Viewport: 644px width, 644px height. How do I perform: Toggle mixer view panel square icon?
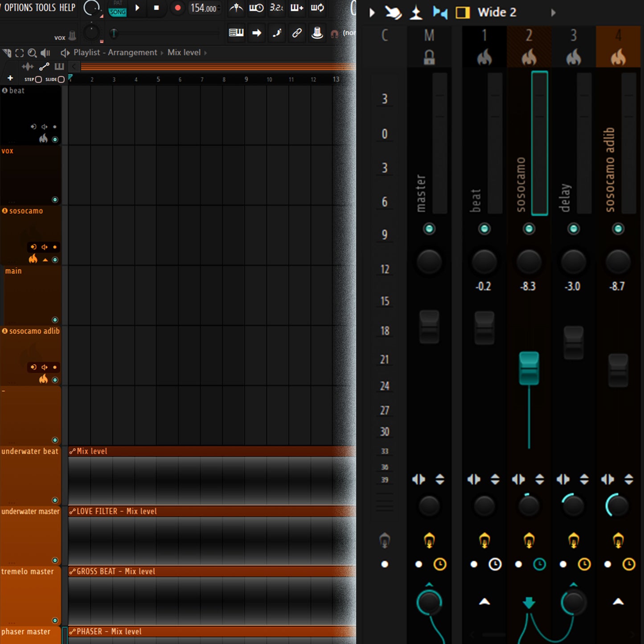[463, 12]
